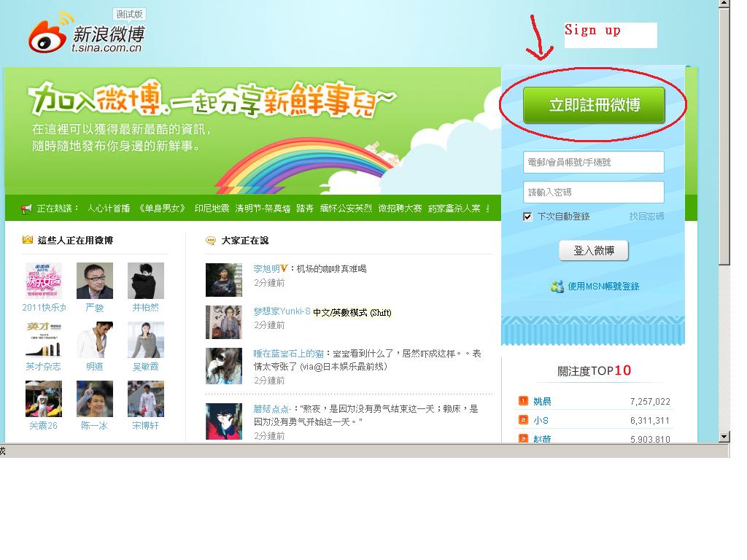
Task: Click the rank 1 badge beside 姚晨
Action: [x=524, y=401]
